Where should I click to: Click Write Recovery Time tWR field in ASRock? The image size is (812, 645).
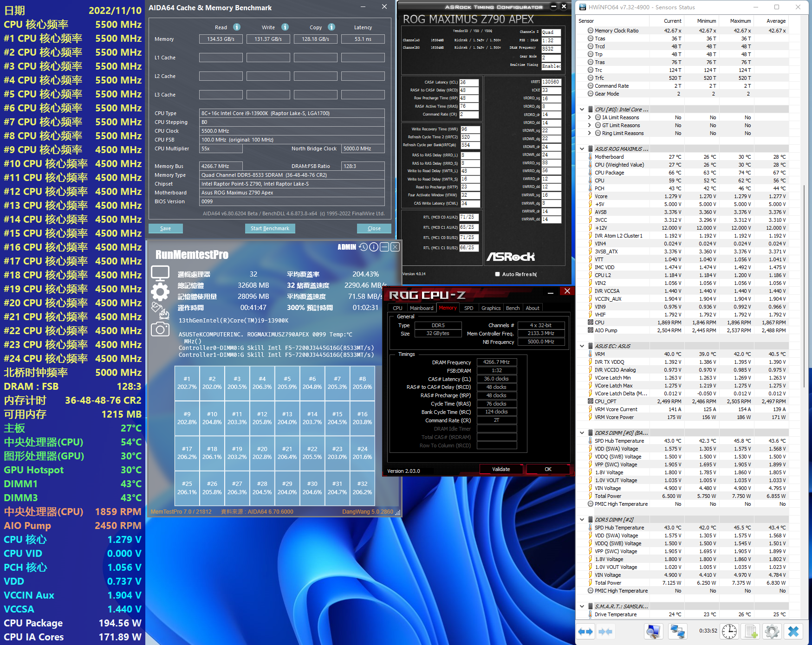pyautogui.click(x=470, y=129)
